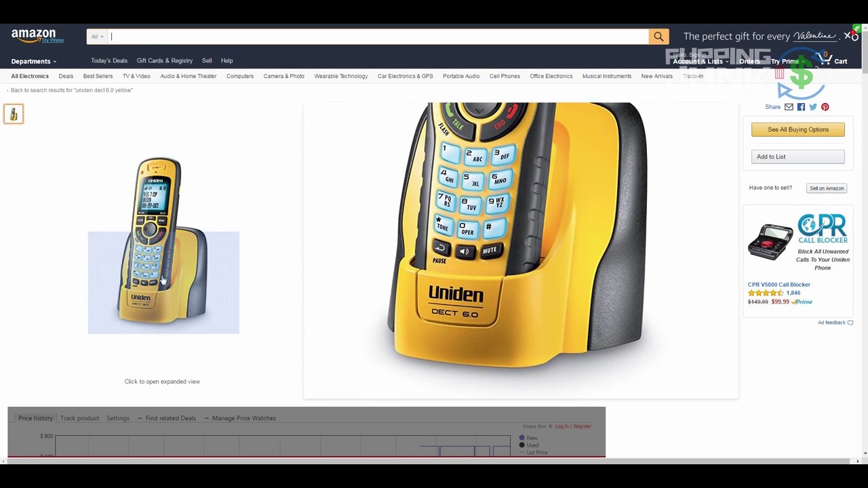
Task: Browse Cell Phones category
Action: coord(505,76)
